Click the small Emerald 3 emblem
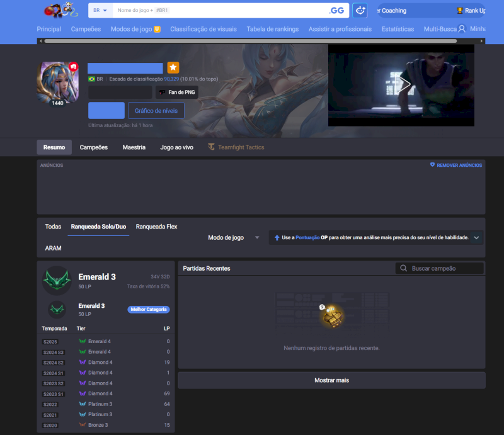Viewport: 504px width, 435px height. 57,309
